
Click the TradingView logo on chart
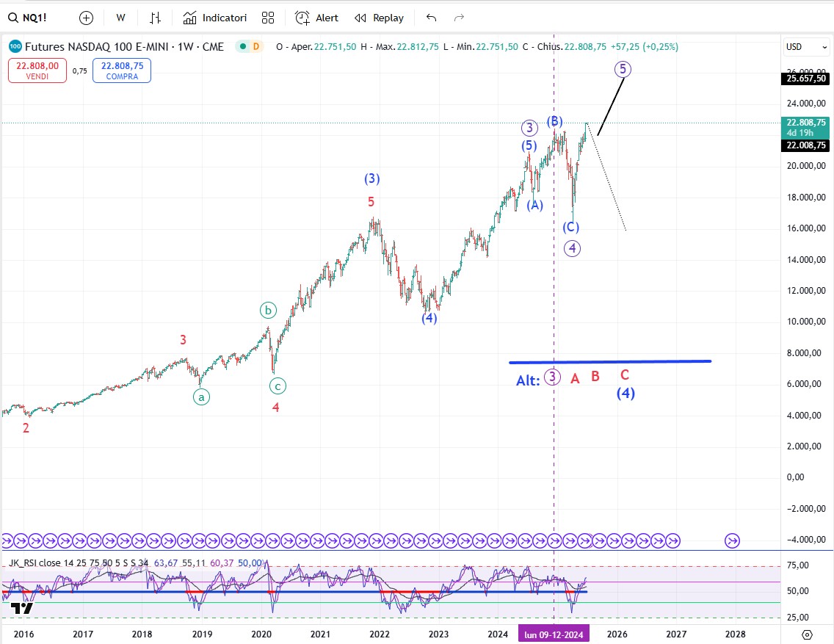click(22, 608)
